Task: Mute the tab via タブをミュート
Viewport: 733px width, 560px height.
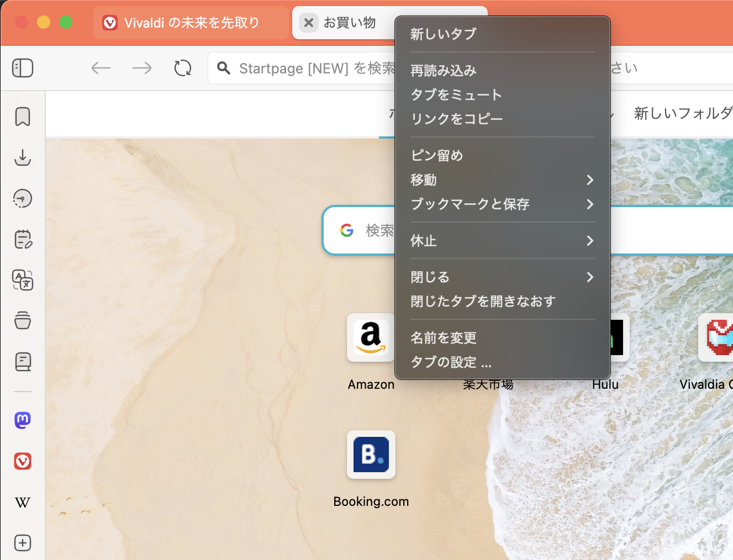Action: (456, 94)
